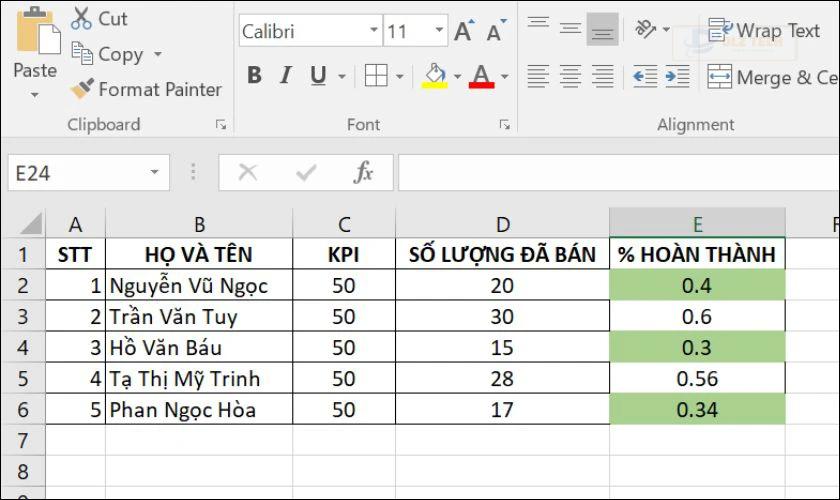Select column D header
Image resolution: width=840 pixels, height=500 pixels.
pyautogui.click(x=502, y=224)
